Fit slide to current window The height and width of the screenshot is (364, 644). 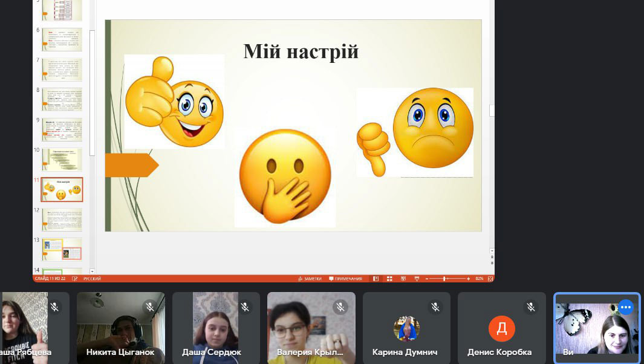pyautogui.click(x=490, y=279)
